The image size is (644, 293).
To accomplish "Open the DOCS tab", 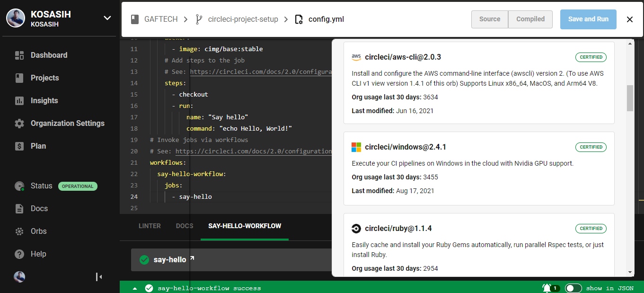I will [x=185, y=226].
